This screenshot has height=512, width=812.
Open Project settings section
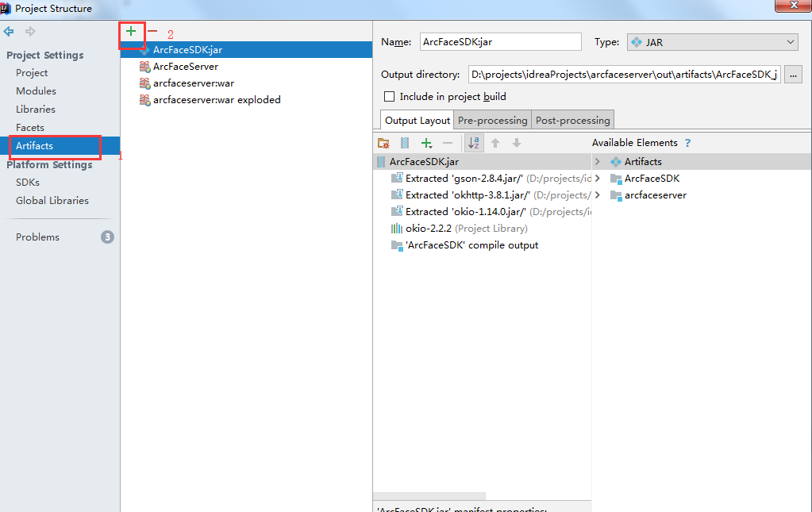point(32,73)
